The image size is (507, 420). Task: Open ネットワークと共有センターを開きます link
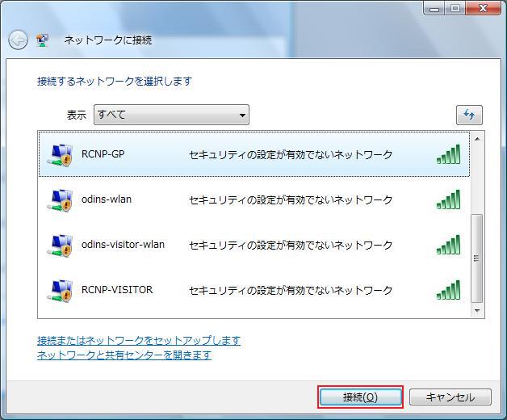(124, 355)
